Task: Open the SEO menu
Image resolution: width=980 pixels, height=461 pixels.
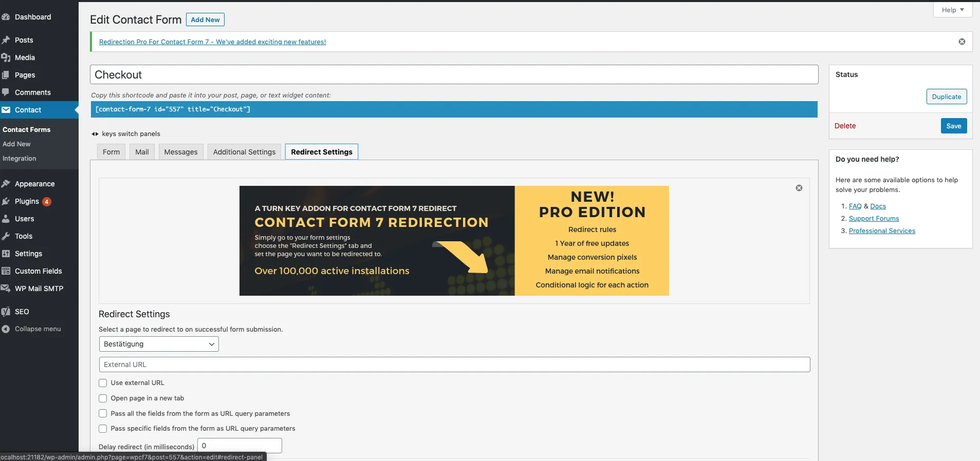Action: tap(22, 312)
